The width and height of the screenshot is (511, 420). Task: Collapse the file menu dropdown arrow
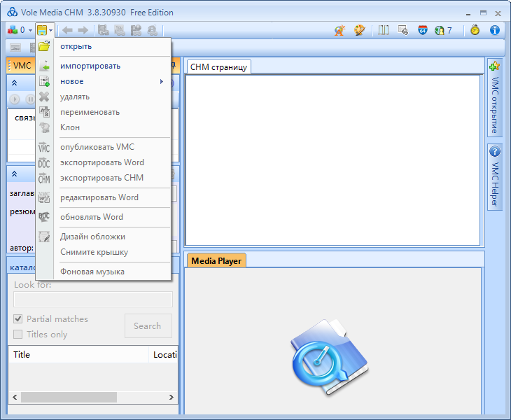pos(51,31)
